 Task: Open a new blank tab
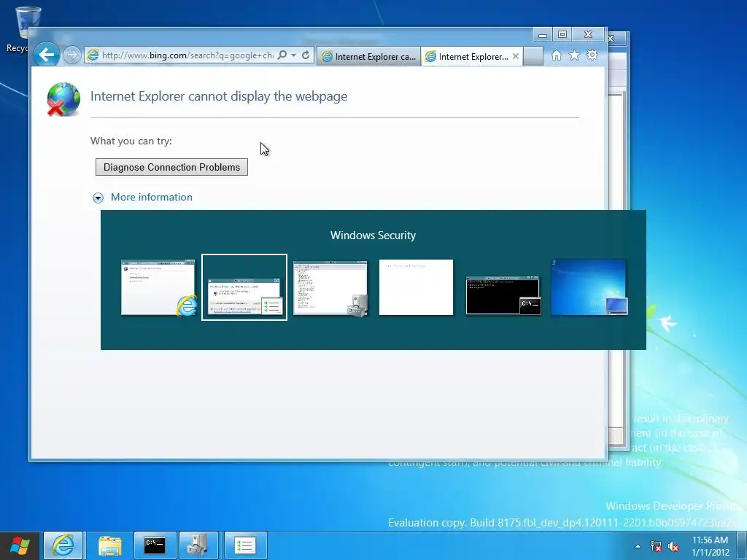533,56
